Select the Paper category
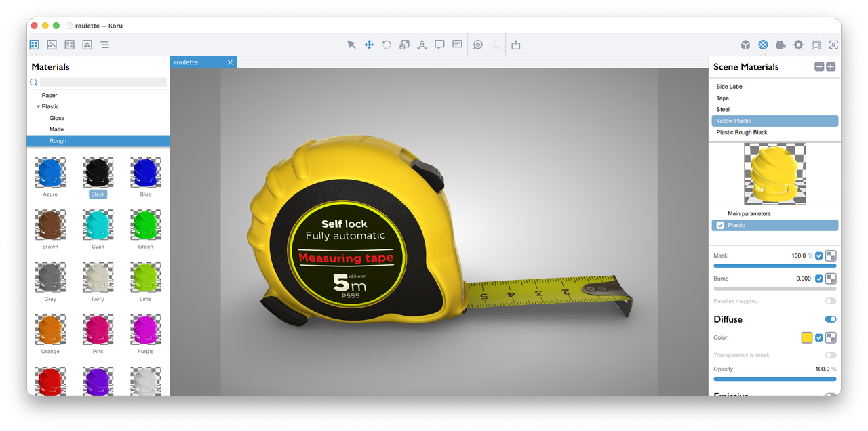Viewport: 868px width, 431px height. [98, 95]
